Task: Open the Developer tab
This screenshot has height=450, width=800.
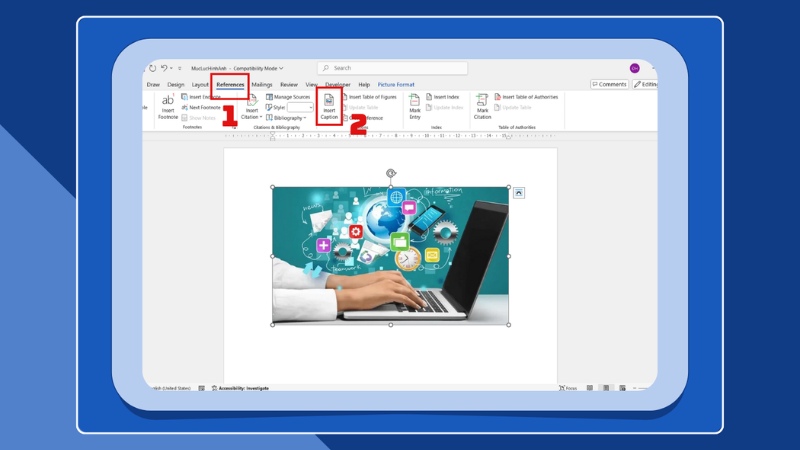Action: [x=338, y=85]
